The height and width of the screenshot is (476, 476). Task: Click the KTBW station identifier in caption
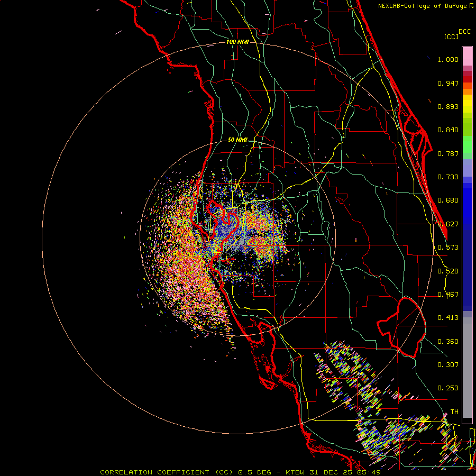click(x=296, y=472)
